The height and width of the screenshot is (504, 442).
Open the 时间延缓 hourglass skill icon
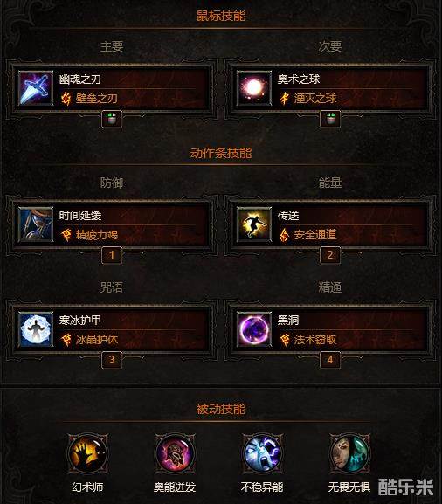point(36,224)
